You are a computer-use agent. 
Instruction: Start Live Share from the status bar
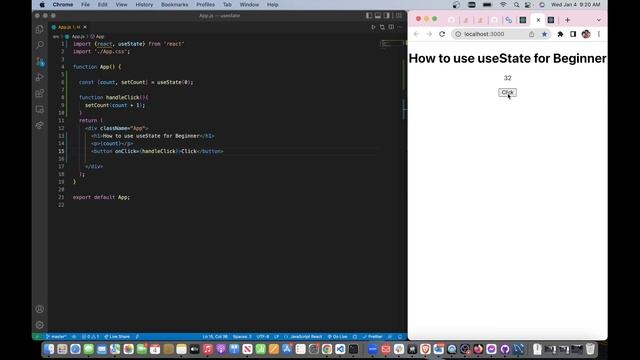pos(117,336)
